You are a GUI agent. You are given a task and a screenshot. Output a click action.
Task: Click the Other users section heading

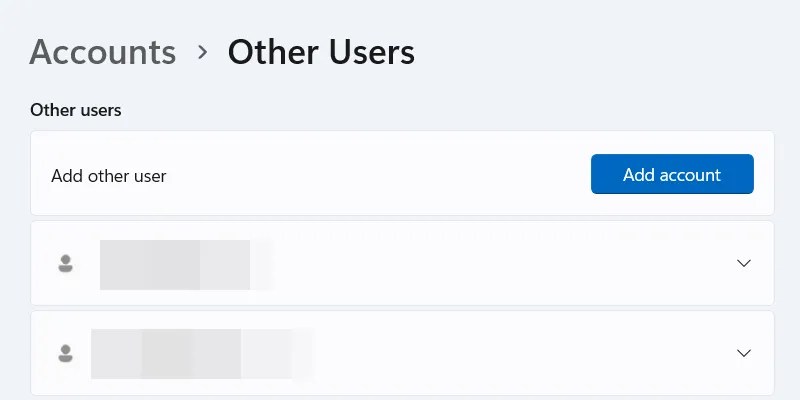tap(76, 110)
